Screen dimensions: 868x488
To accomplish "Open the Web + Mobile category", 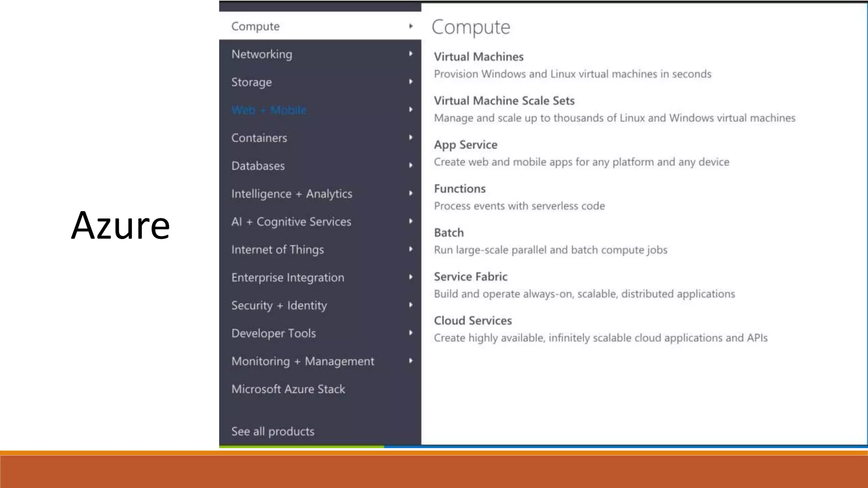I will [269, 110].
